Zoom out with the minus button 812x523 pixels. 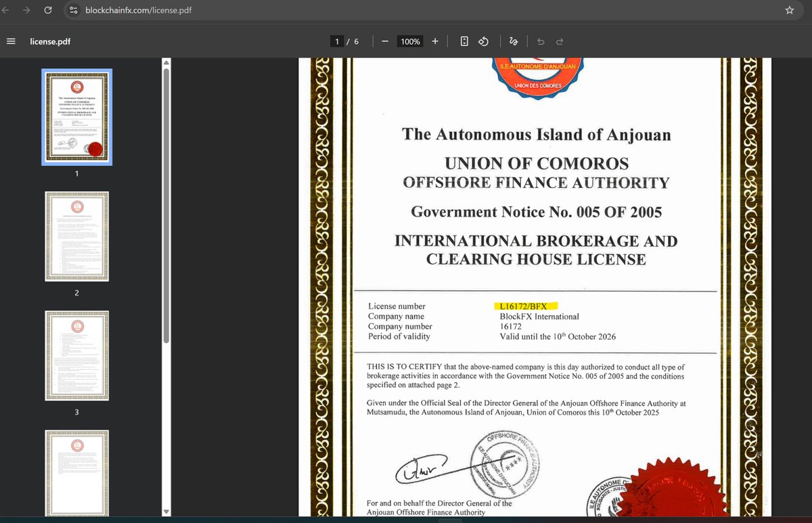click(384, 41)
